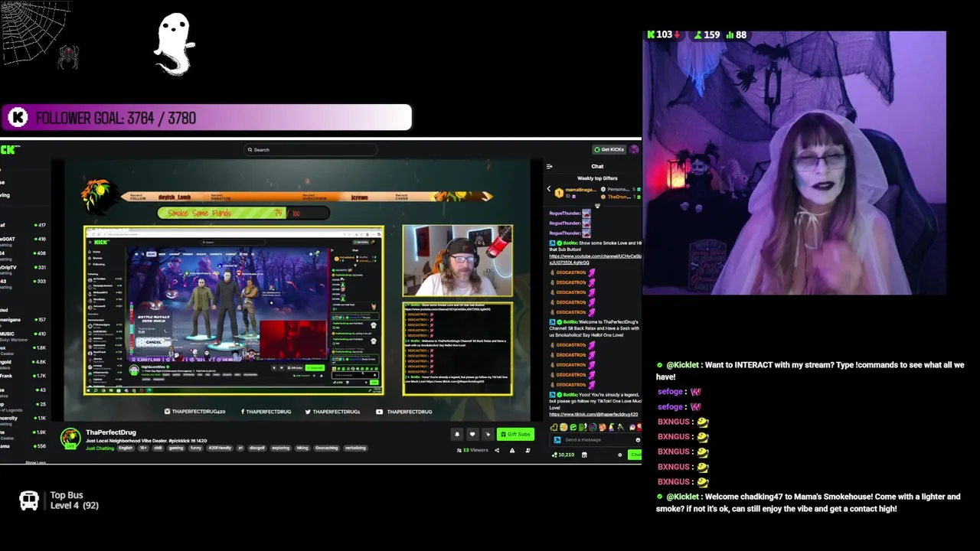
Task: Select the 420Friendly tag
Action: 220,448
